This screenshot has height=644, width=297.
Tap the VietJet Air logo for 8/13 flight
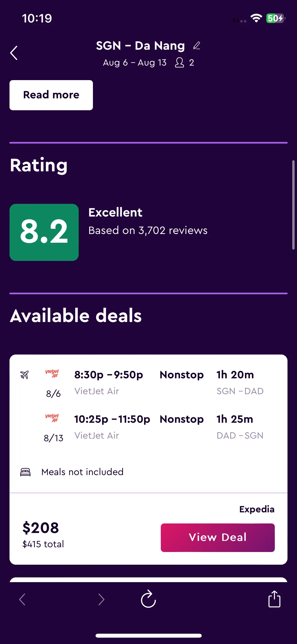pyautogui.click(x=52, y=418)
